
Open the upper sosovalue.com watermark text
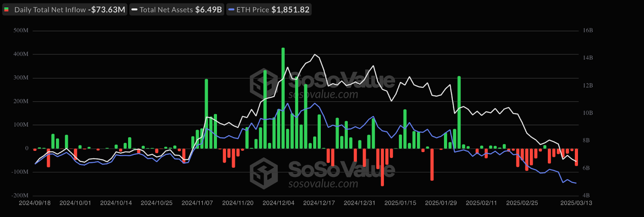coord(323,95)
